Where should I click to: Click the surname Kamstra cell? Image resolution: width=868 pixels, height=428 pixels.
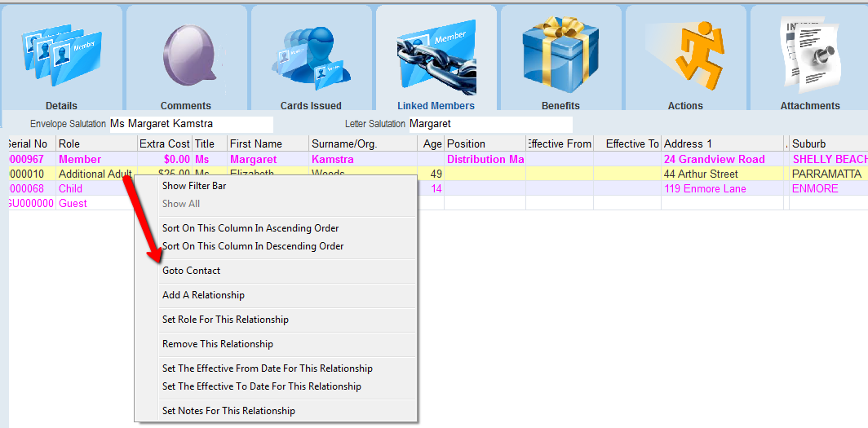pyautogui.click(x=363, y=159)
